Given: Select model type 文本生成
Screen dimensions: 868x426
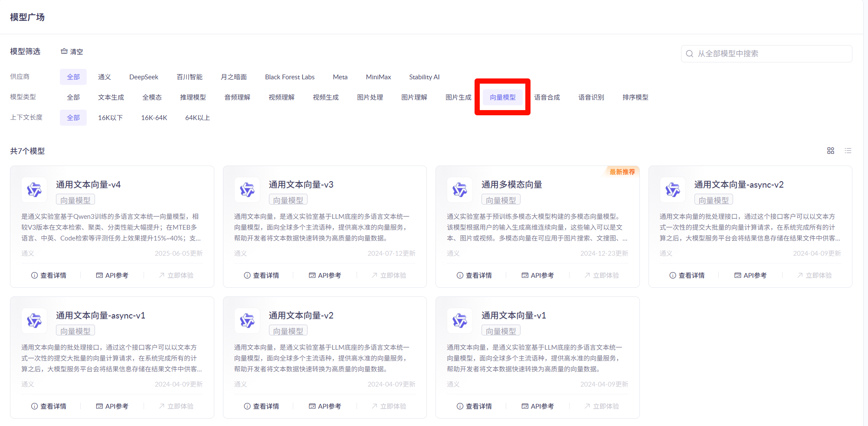Looking at the screenshot, I should click(111, 98).
